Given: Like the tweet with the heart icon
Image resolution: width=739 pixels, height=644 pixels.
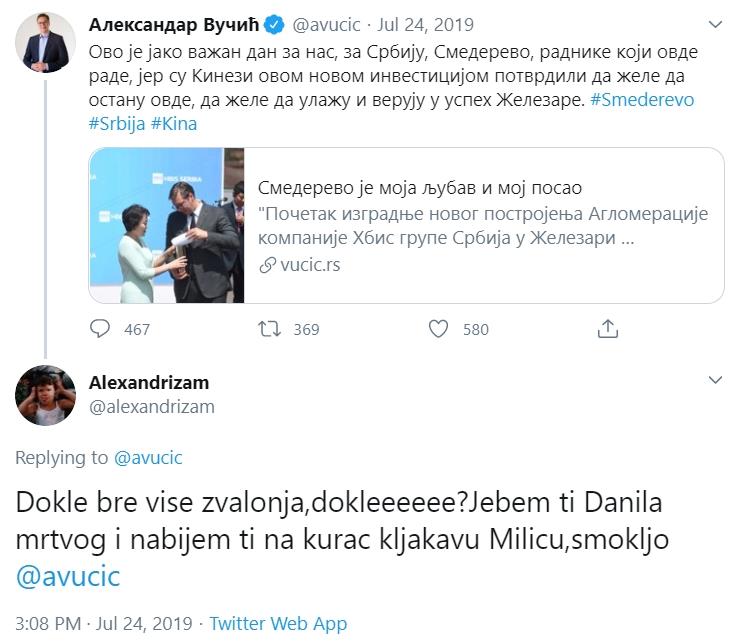Looking at the screenshot, I should pyautogui.click(x=438, y=329).
